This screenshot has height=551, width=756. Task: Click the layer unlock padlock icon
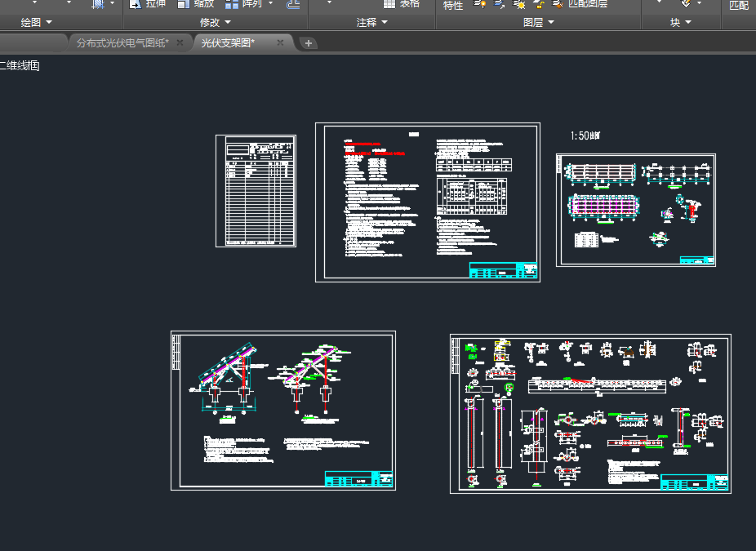coord(539,4)
